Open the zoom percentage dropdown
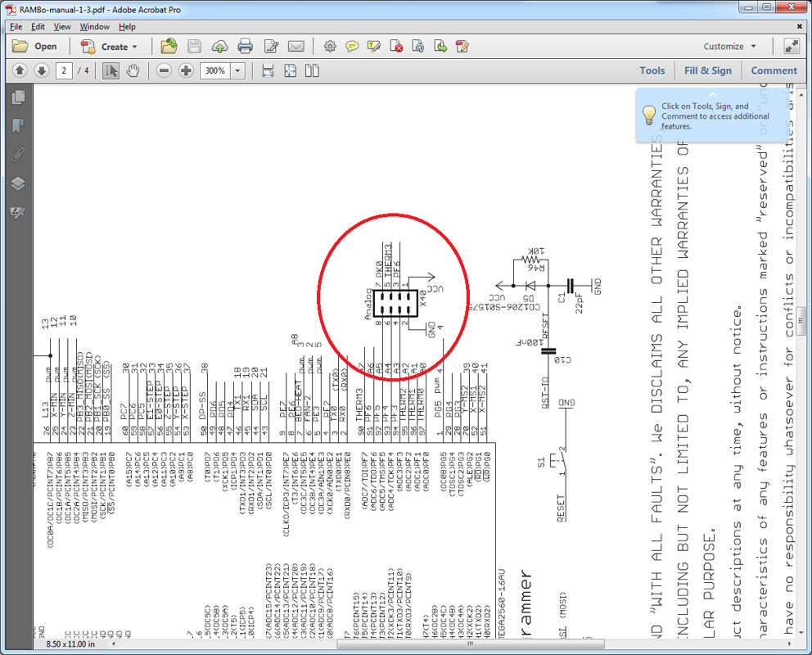 pyautogui.click(x=237, y=71)
